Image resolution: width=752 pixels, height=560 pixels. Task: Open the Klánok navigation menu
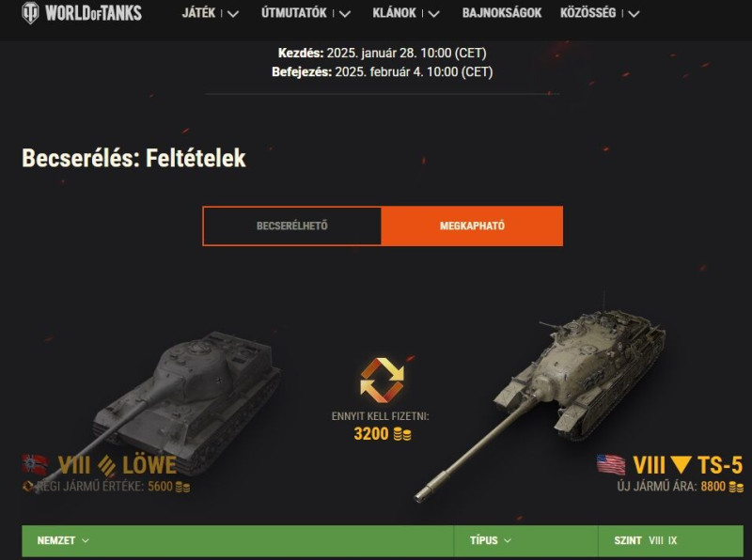pyautogui.click(x=406, y=13)
